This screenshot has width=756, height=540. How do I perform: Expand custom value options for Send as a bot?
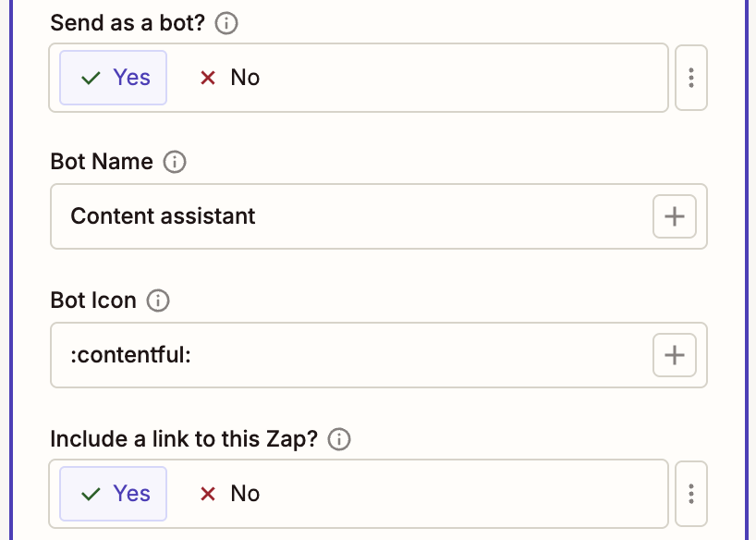[x=690, y=78]
